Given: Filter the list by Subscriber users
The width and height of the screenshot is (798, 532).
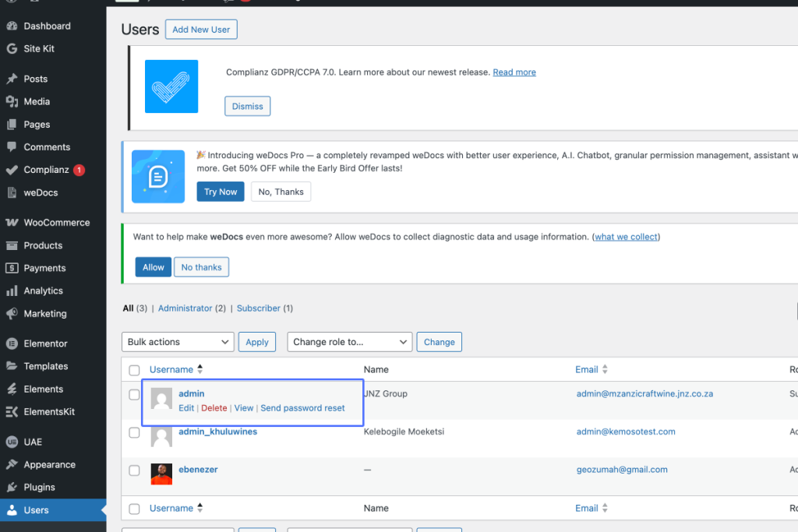Looking at the screenshot, I should (x=259, y=308).
